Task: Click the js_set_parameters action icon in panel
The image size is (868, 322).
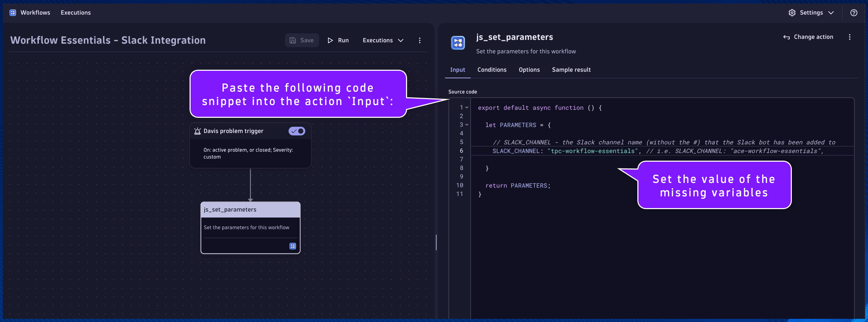Action: coord(458,43)
